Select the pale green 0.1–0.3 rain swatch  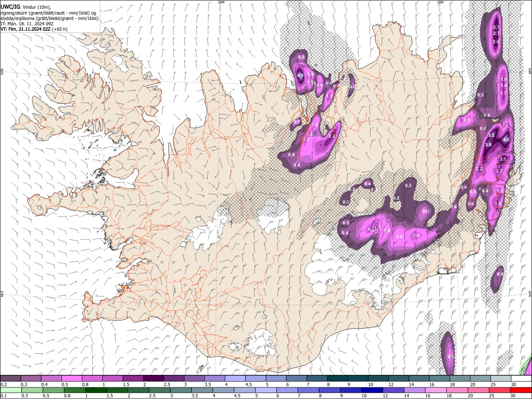(11, 390)
